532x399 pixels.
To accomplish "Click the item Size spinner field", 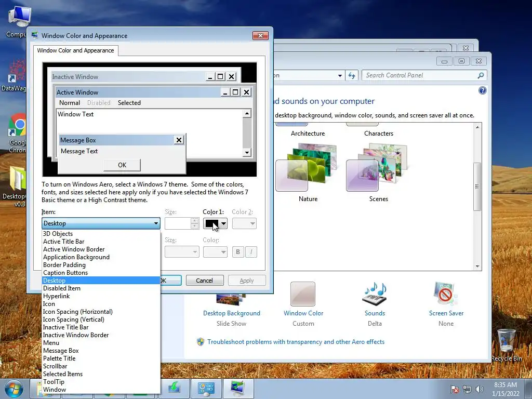I will (x=182, y=223).
